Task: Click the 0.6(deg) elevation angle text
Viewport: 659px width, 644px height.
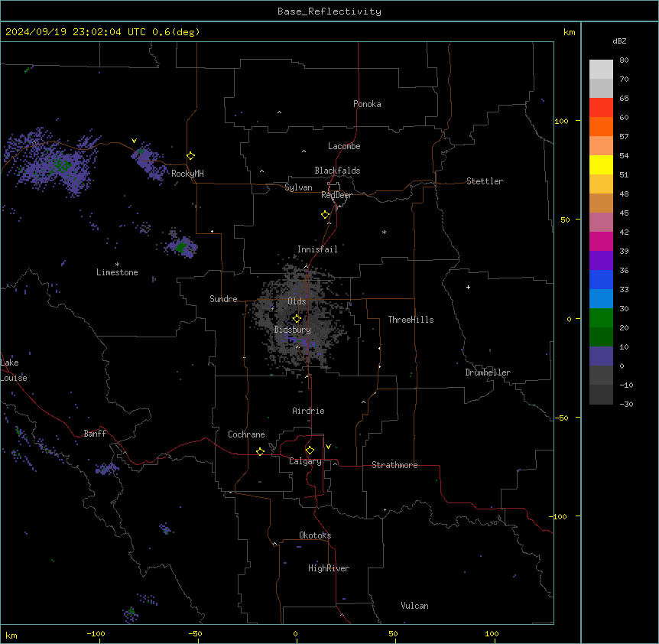Action: point(176,32)
